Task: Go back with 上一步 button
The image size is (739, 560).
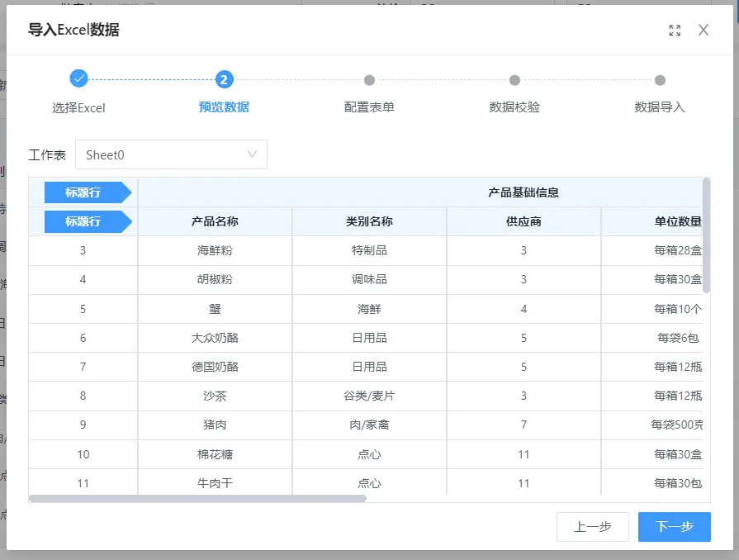Action: click(592, 527)
